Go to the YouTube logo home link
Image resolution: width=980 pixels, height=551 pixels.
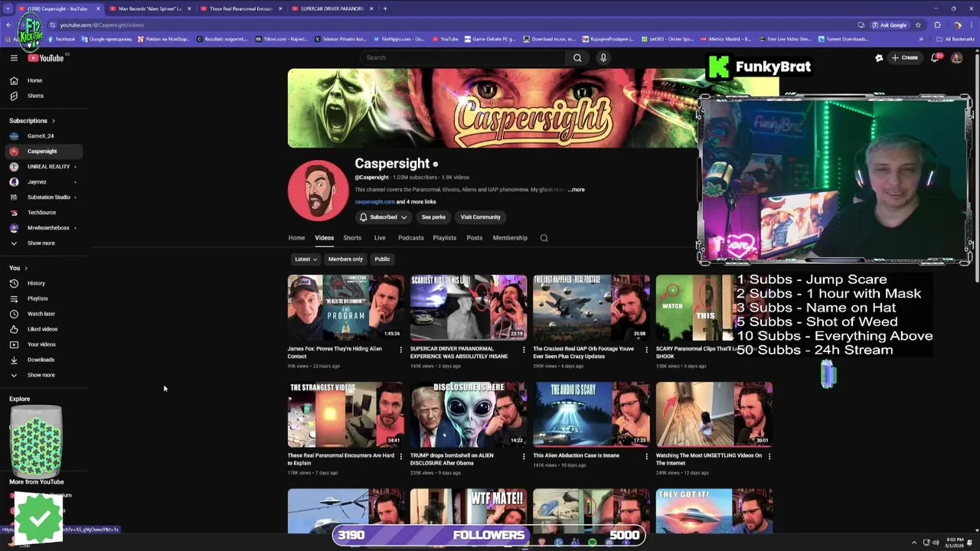click(46, 58)
